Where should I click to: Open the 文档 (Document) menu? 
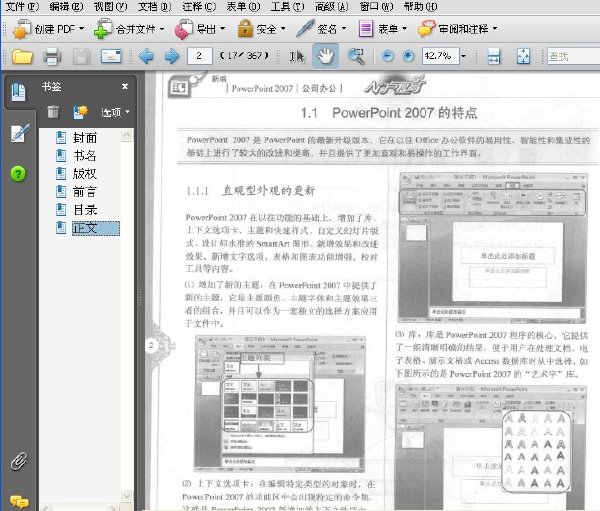[x=154, y=7]
